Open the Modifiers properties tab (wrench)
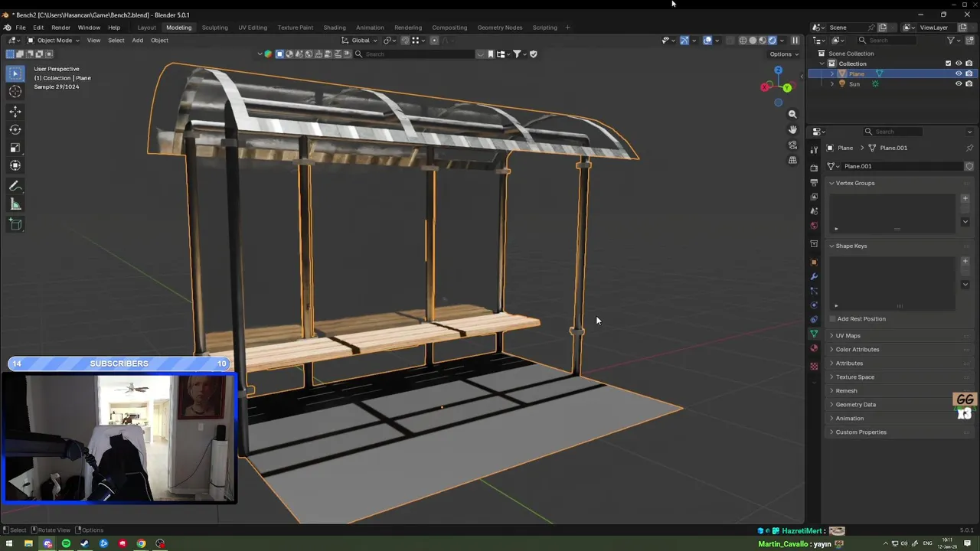Viewport: 980px width, 551px height. pos(814,276)
